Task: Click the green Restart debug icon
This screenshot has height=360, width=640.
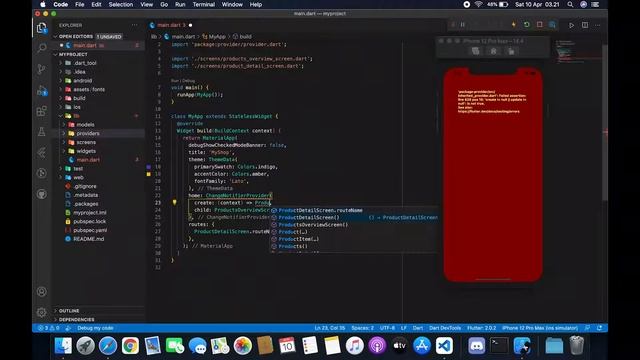Action: [527, 25]
